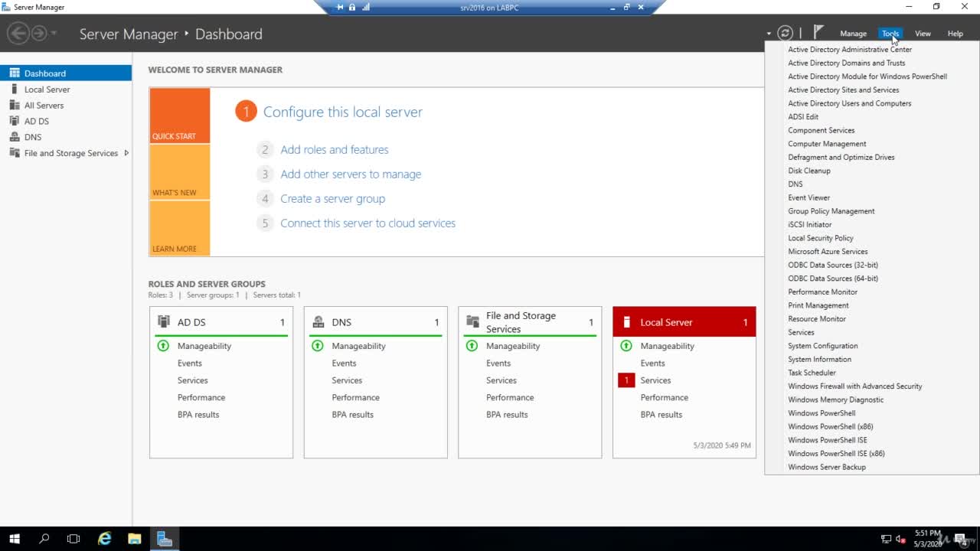Open the Manage menu
The width and height of the screenshot is (980, 551).
(x=853, y=34)
